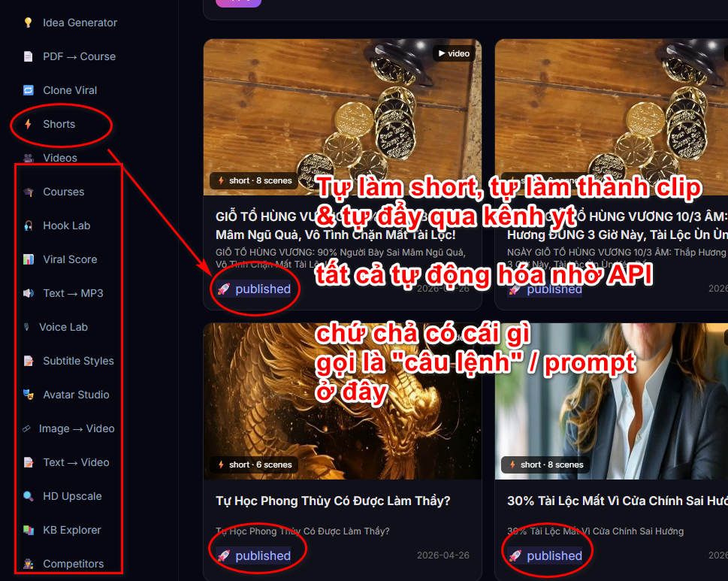Click the Hook Lab headphones icon

tap(29, 225)
